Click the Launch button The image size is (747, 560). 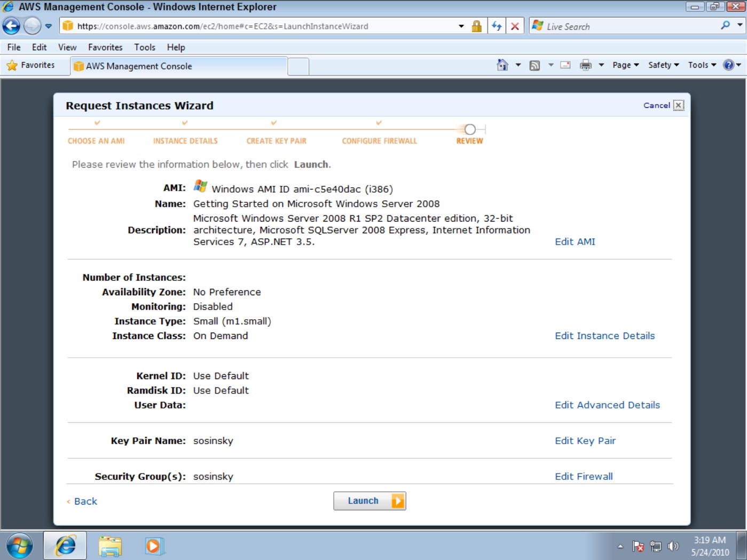tap(369, 501)
